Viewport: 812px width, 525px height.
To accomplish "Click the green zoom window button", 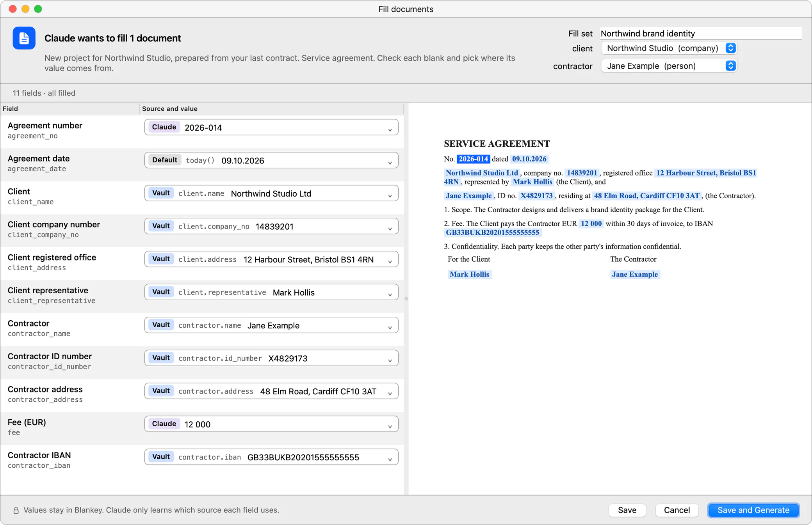I will point(38,9).
